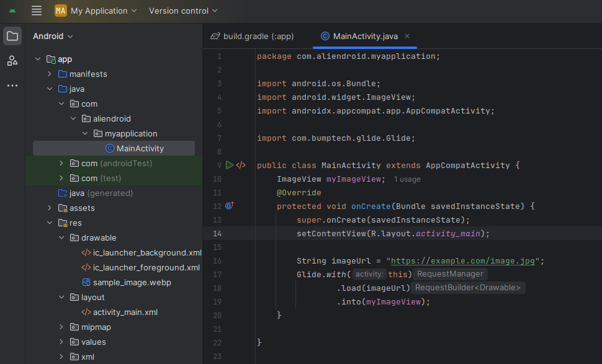Collapse the drawable folder

(61, 237)
